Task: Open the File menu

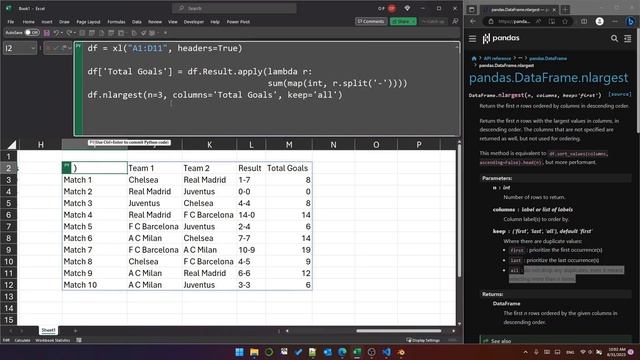Action: tap(11, 22)
